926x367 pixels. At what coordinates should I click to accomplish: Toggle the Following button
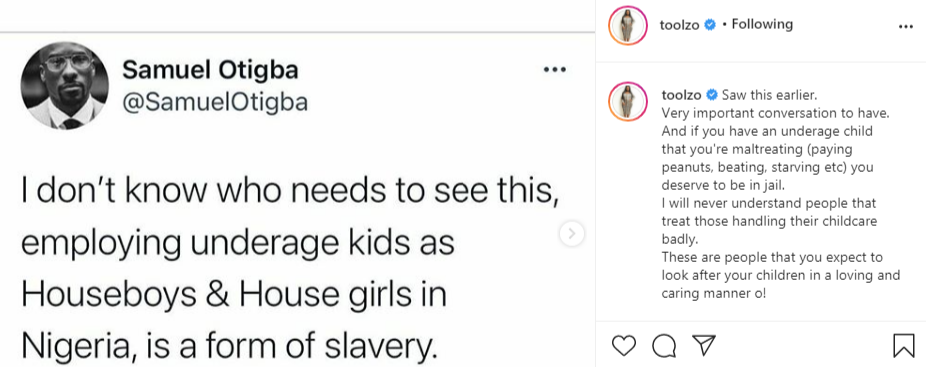tap(762, 24)
